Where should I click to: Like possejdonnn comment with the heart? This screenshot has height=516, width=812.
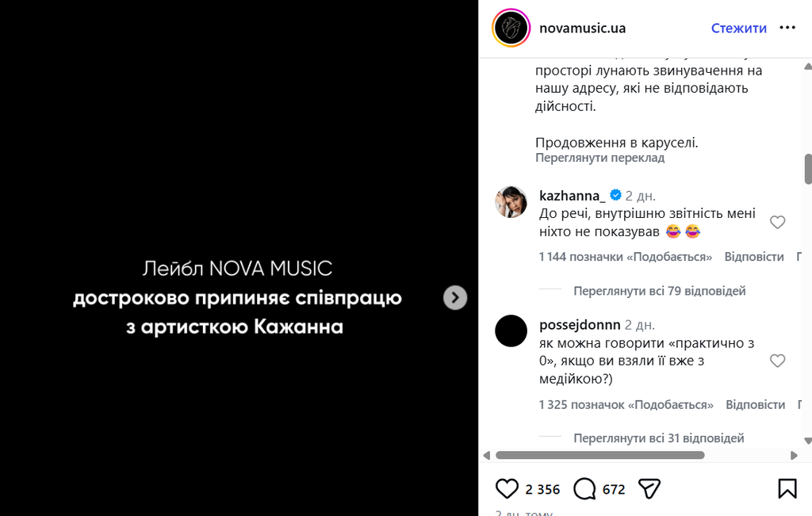click(777, 361)
